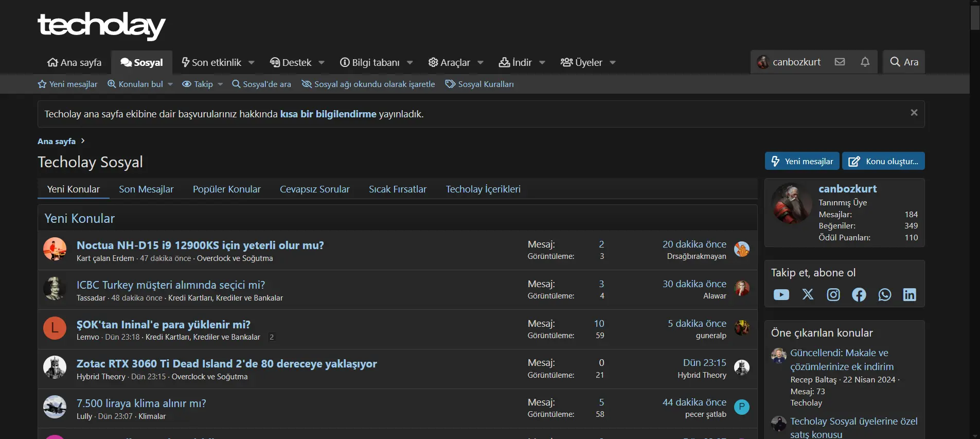Open Güncellendi: Makale ve çözümlerinize featured topic
Image resolution: width=980 pixels, height=439 pixels.
pyautogui.click(x=842, y=360)
